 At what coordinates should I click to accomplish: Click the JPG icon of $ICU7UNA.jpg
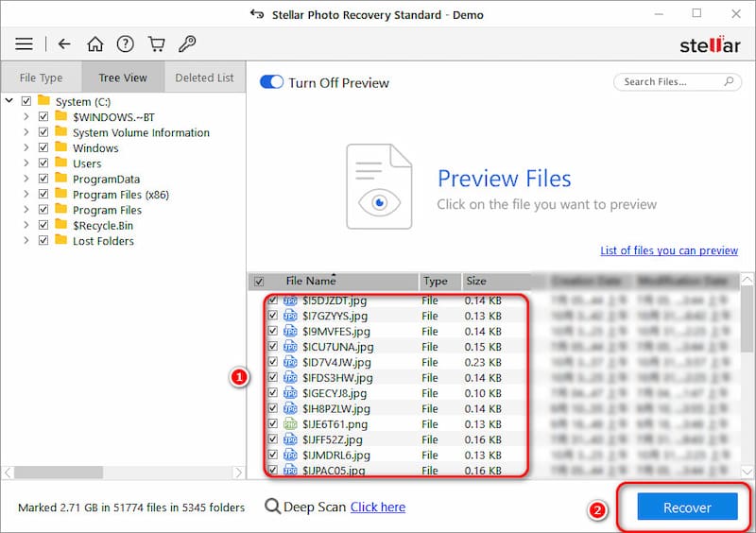[290, 347]
